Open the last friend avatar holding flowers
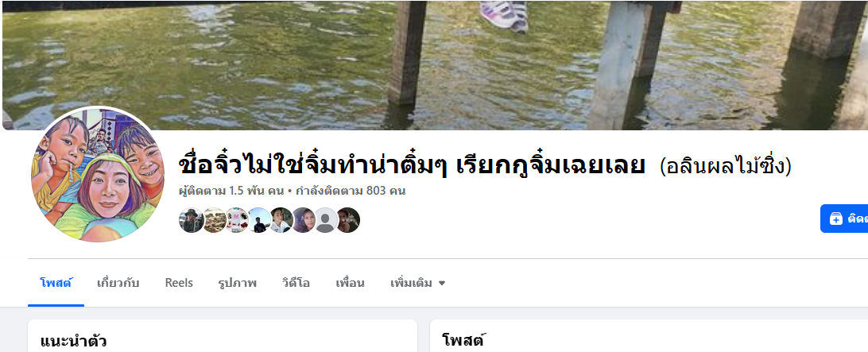 (x=348, y=220)
